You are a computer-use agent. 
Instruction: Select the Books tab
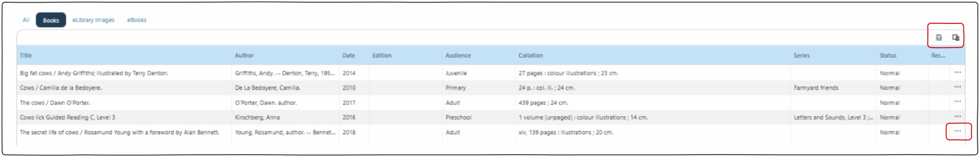51,20
